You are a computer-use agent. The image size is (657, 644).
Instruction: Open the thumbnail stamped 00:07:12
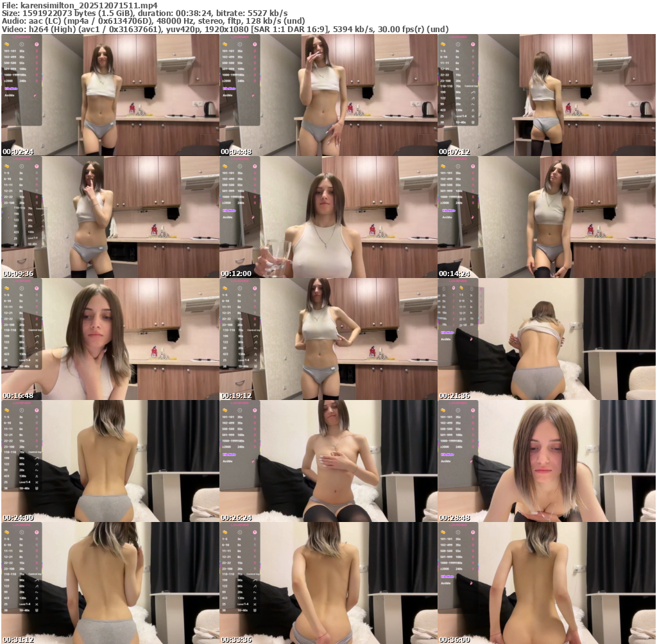coord(547,95)
